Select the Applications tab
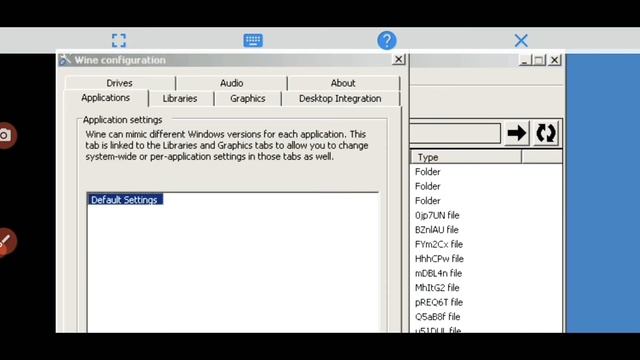 click(106, 98)
